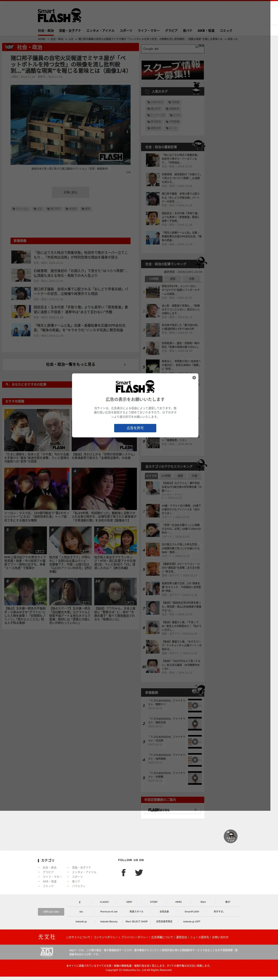This screenshot has width=278, height=980.
Task: Show the next gallery image arrow
Action: pyautogui.click(x=127, y=131)
